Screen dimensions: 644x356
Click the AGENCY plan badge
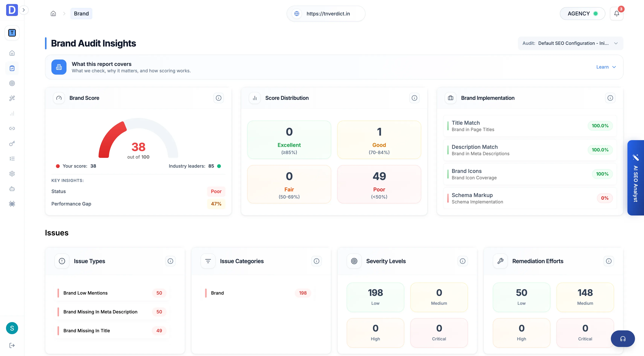click(x=582, y=14)
